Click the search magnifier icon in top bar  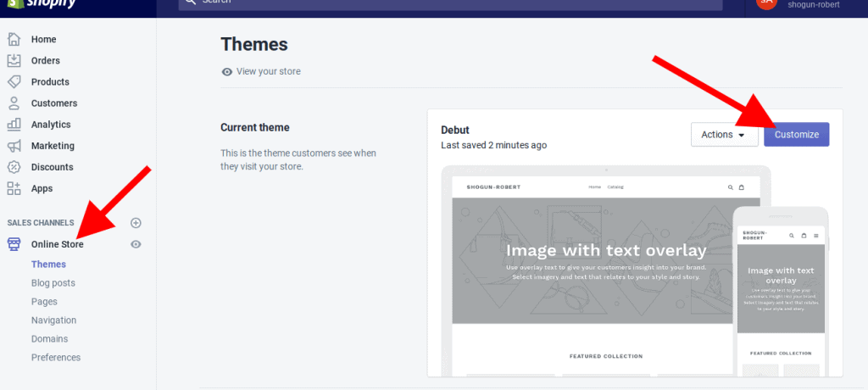point(190,3)
